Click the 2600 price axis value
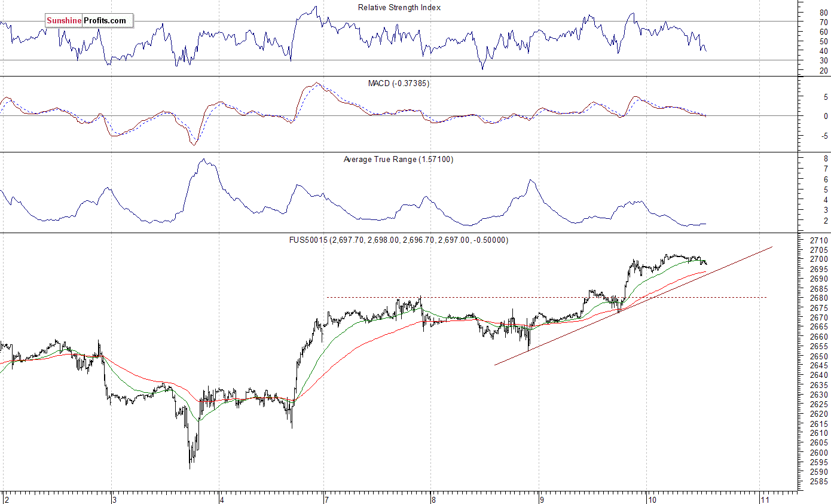The width and height of the screenshot is (831, 504). 819,453
